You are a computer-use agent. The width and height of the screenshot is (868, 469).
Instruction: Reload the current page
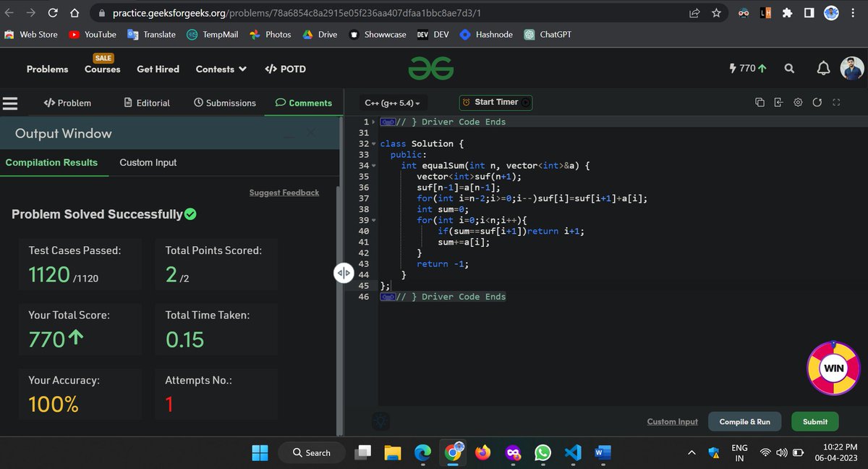point(52,13)
